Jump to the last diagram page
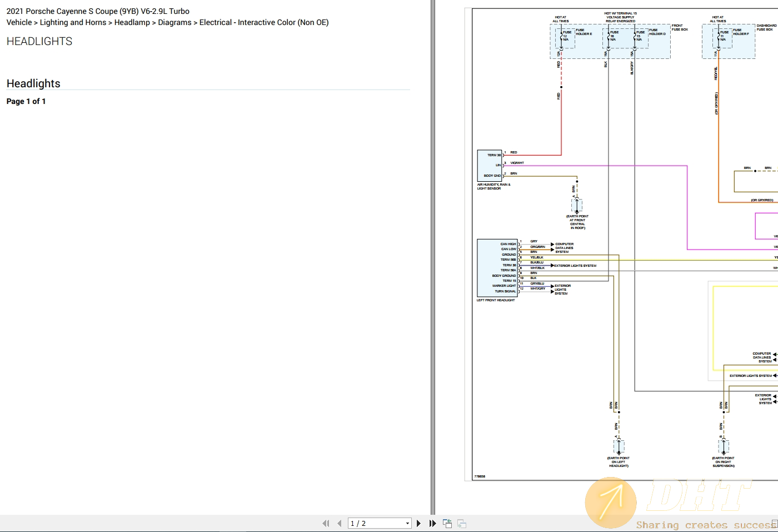 click(432, 524)
